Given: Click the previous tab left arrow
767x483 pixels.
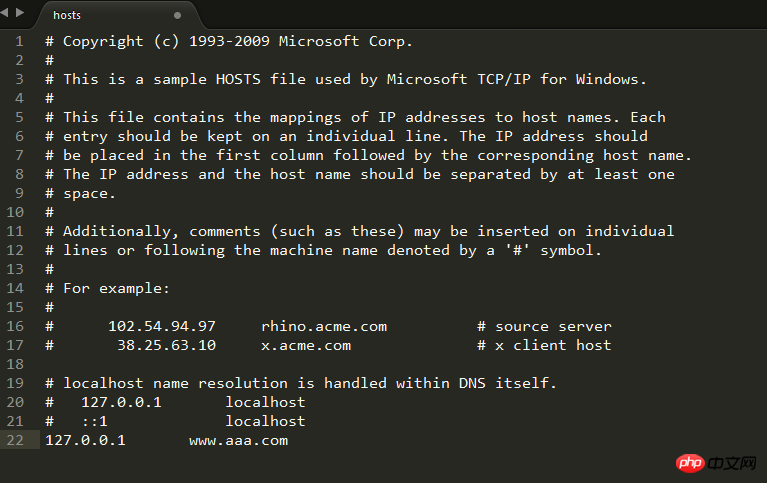Looking at the screenshot, I should point(4,12).
